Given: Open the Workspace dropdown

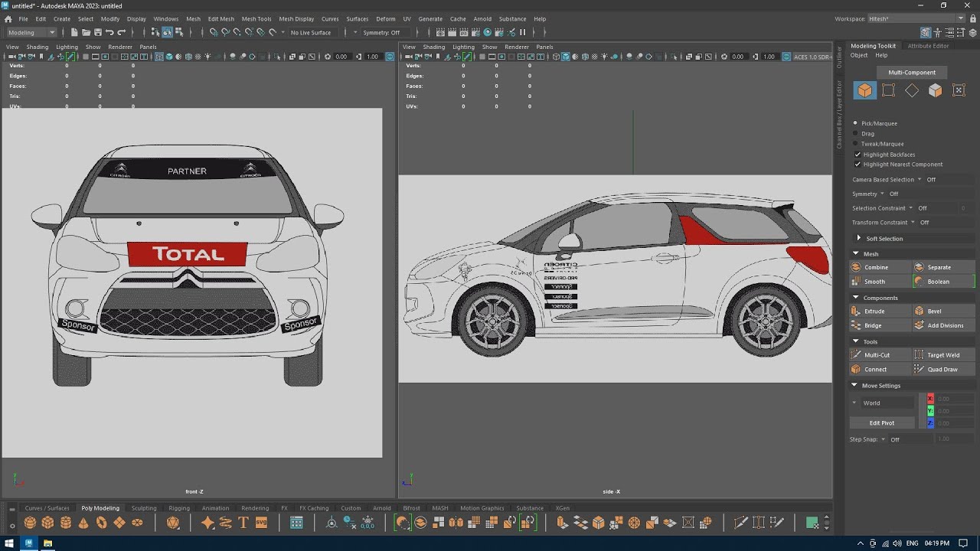Looking at the screenshot, I should click(x=916, y=18).
